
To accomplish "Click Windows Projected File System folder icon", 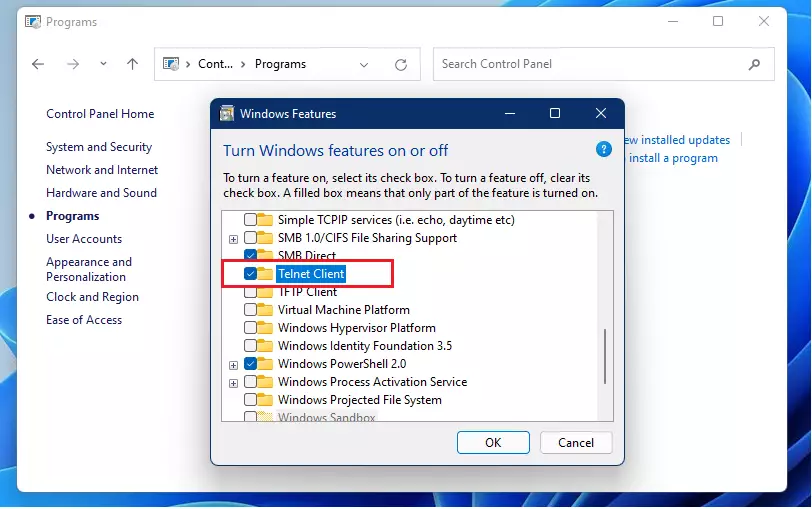I will click(265, 400).
